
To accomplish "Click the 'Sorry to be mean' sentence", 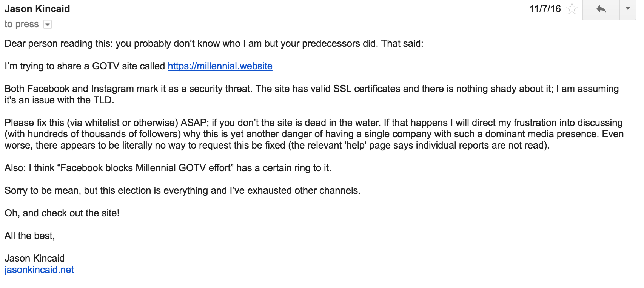I will pyautogui.click(x=182, y=190).
